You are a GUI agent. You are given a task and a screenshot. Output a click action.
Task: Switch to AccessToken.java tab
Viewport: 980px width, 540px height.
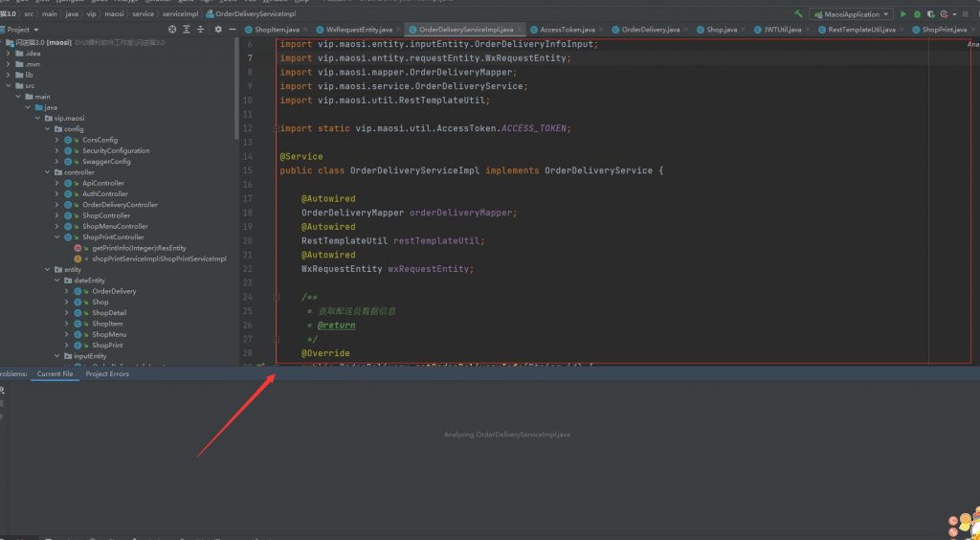click(567, 30)
